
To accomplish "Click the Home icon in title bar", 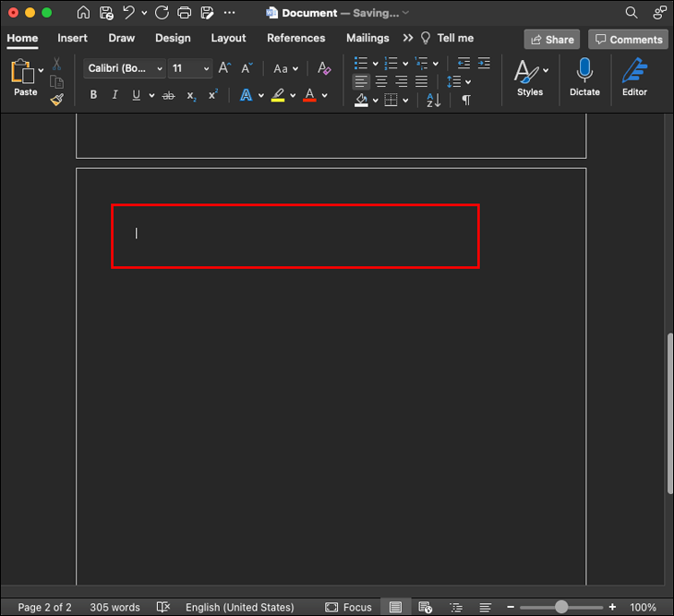I will click(x=84, y=13).
